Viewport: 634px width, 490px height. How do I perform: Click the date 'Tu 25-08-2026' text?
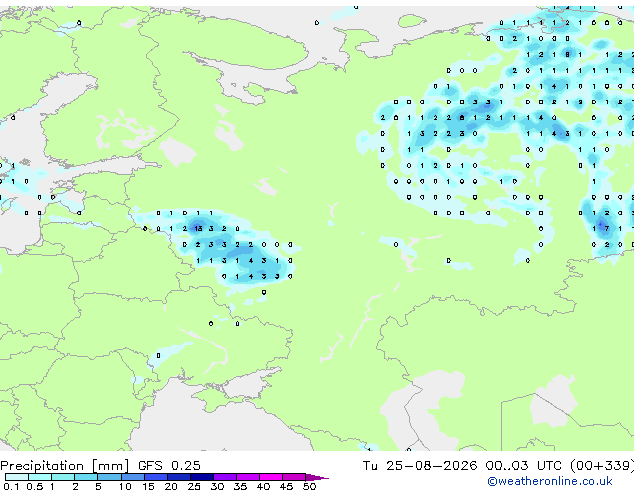pyautogui.click(x=420, y=466)
